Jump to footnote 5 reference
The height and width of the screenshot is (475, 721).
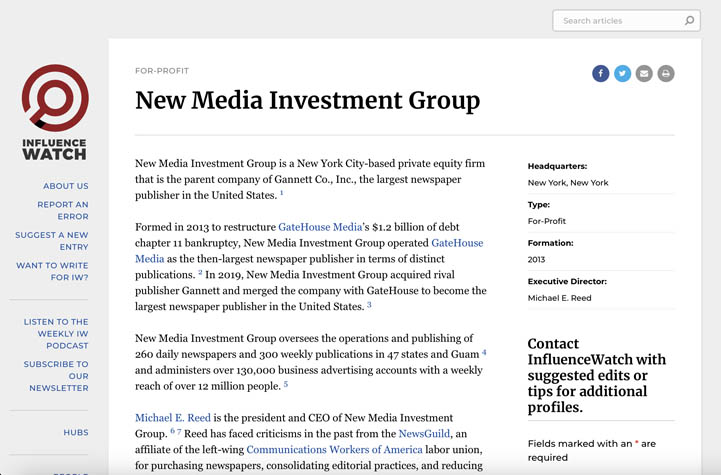[286, 384]
